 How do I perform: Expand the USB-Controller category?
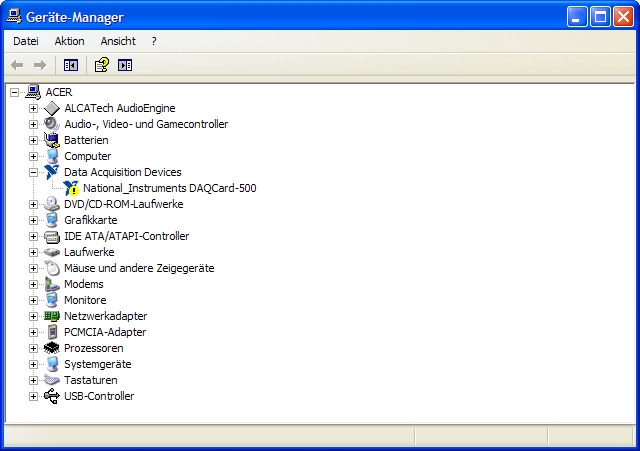pos(33,396)
